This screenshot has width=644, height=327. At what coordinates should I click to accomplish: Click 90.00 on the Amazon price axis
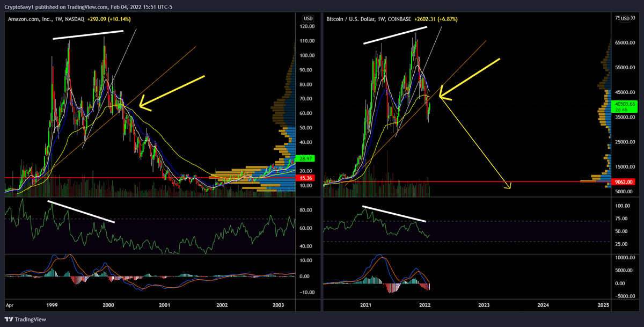(x=306, y=70)
